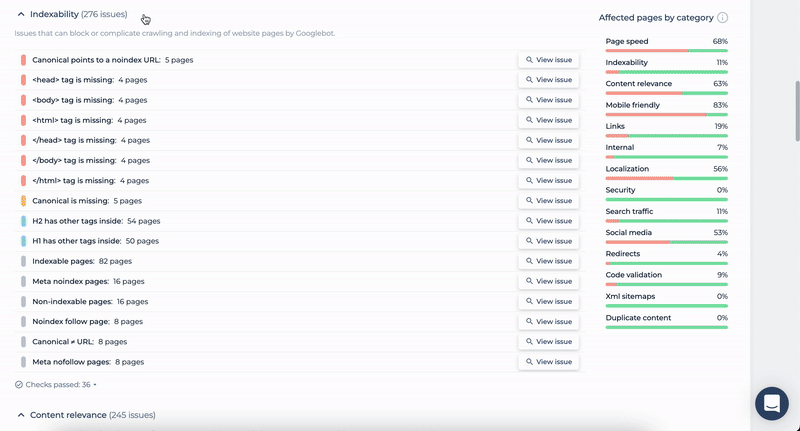Click gray severity marker for Indexable pages
This screenshot has width=800, height=431.
pos(23,261)
